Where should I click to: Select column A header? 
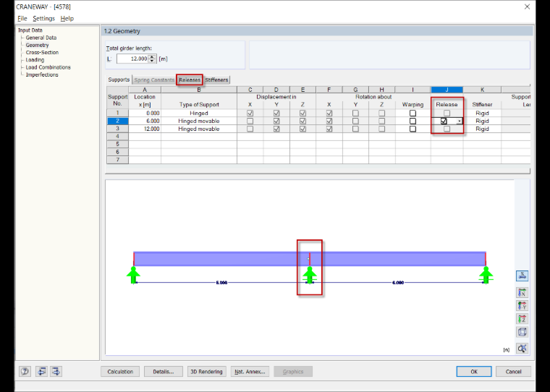tap(145, 90)
